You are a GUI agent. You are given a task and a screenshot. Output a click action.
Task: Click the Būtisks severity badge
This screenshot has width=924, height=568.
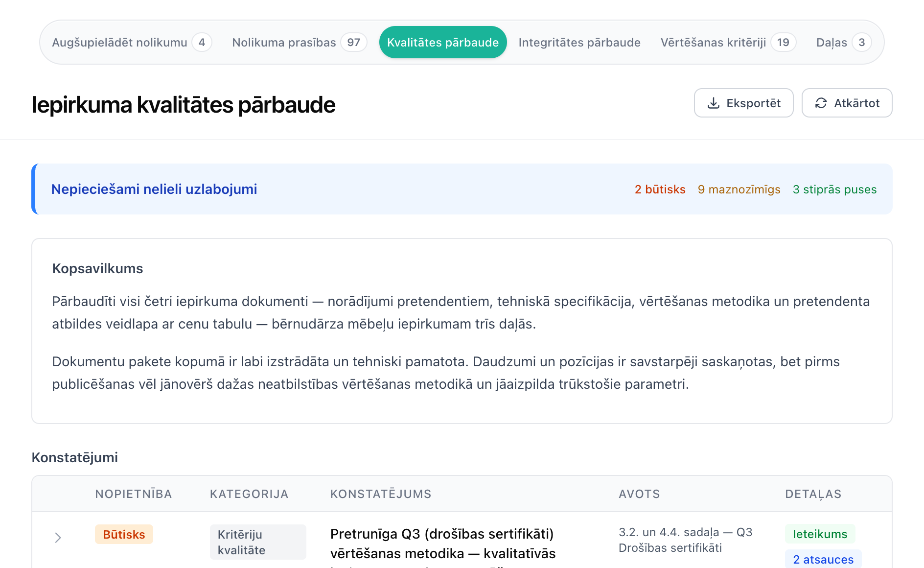(x=124, y=534)
